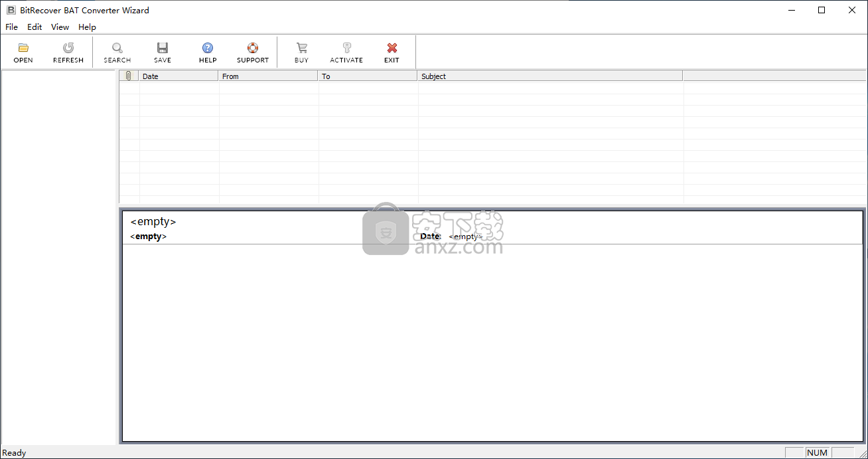Click the message preview body area

tap(492, 342)
